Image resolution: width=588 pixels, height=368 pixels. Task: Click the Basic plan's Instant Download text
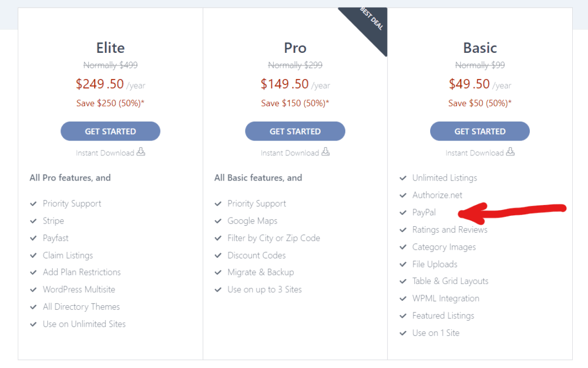coord(474,153)
